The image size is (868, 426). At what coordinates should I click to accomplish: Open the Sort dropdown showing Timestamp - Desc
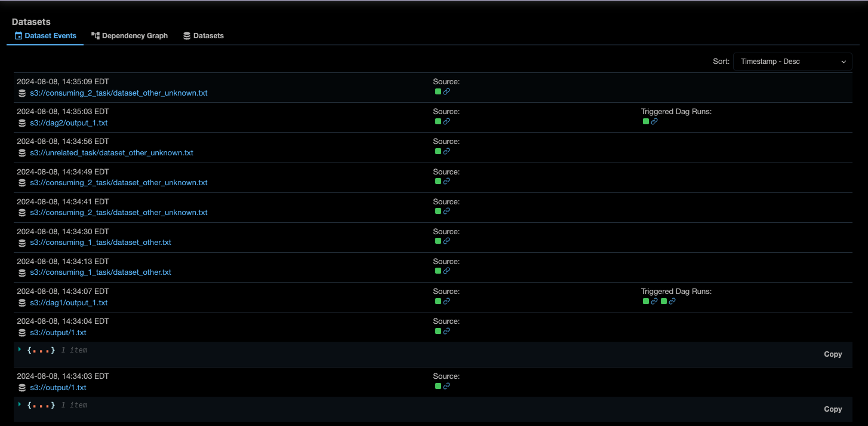tap(792, 61)
